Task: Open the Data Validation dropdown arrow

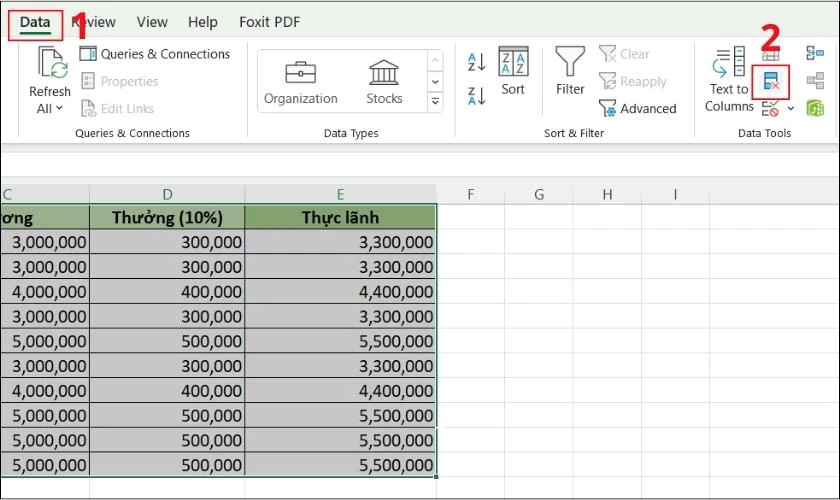Action: click(x=791, y=108)
